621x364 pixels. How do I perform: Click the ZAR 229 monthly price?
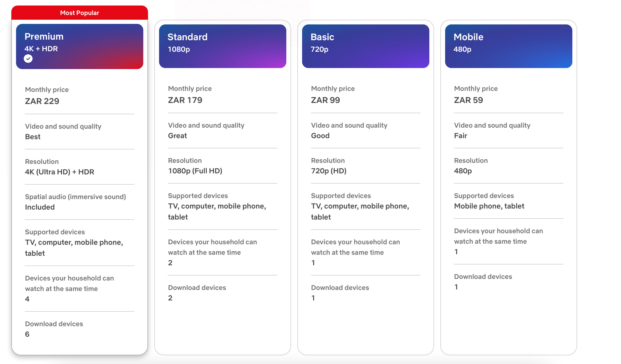click(42, 101)
